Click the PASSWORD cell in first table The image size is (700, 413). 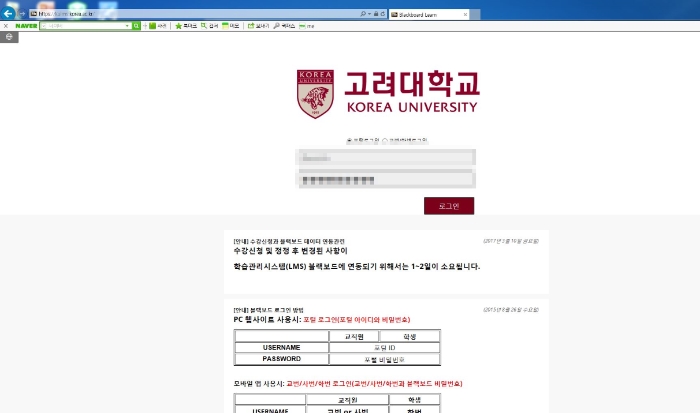(281, 359)
